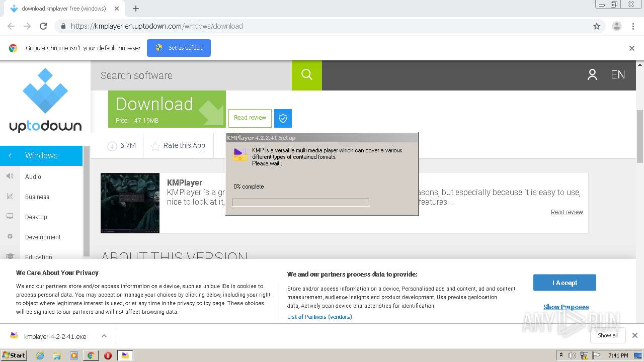Select Windows in the sidebar
This screenshot has height=362, width=644.
[x=41, y=156]
